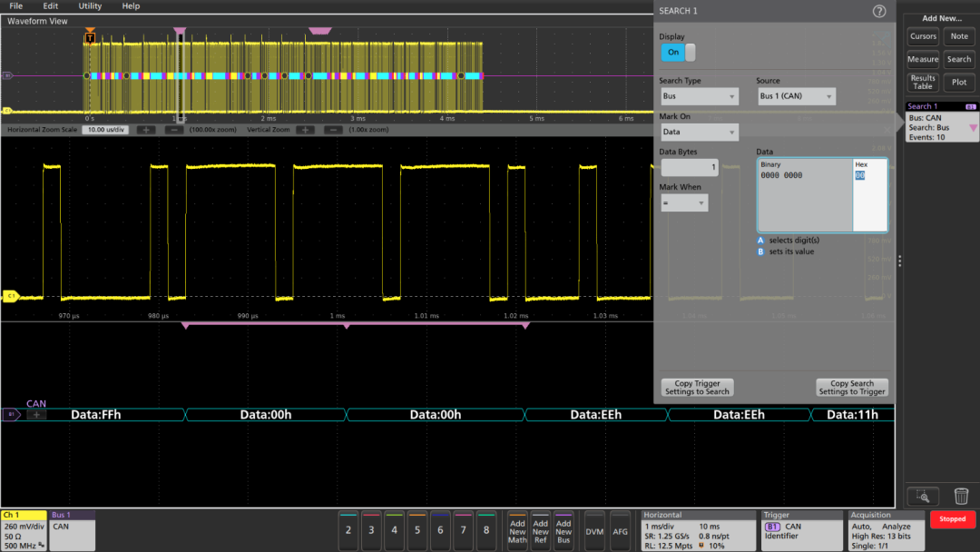Image resolution: width=980 pixels, height=552 pixels.
Task: Increase horizontal zoom with plus button
Action: [146, 130]
